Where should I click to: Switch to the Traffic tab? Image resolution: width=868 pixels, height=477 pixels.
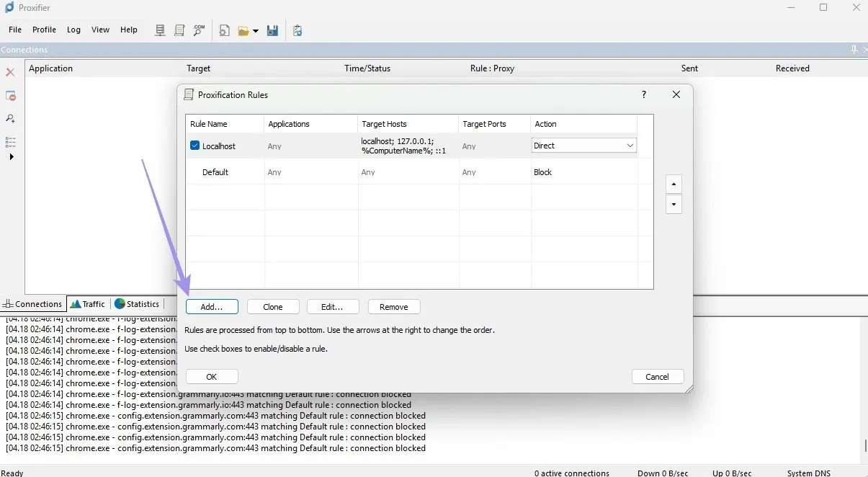coord(88,304)
